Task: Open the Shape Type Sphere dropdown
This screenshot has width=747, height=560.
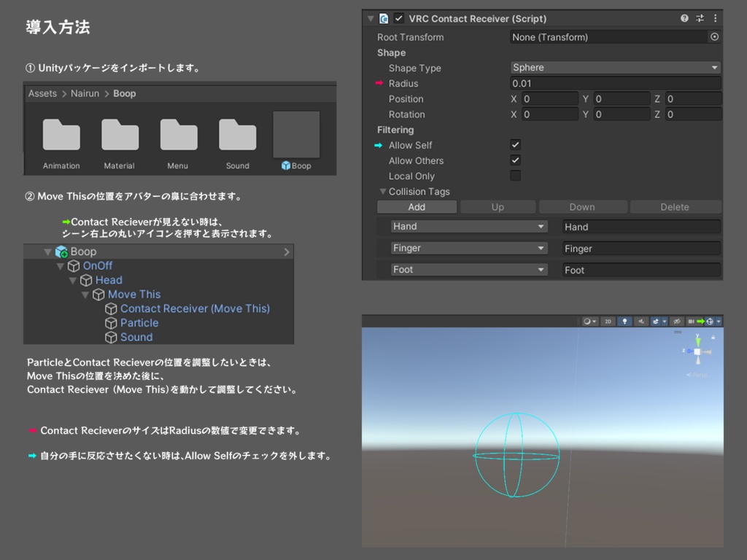Action: [615, 68]
